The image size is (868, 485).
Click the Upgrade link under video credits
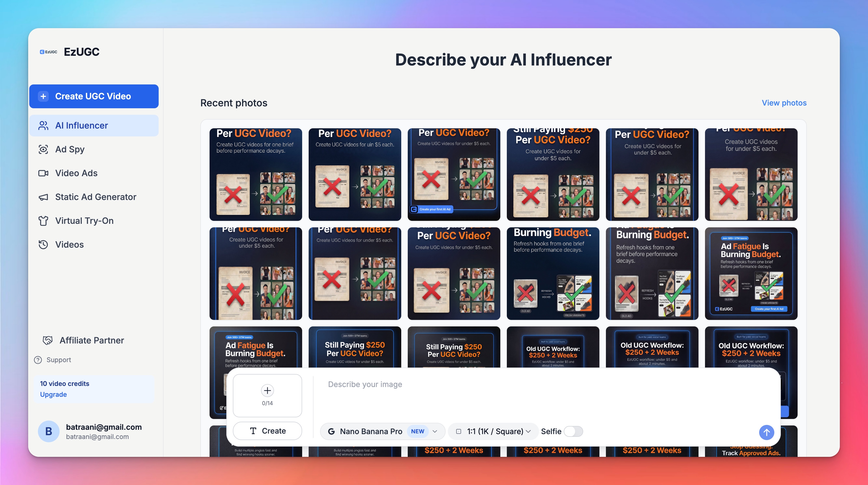(53, 394)
